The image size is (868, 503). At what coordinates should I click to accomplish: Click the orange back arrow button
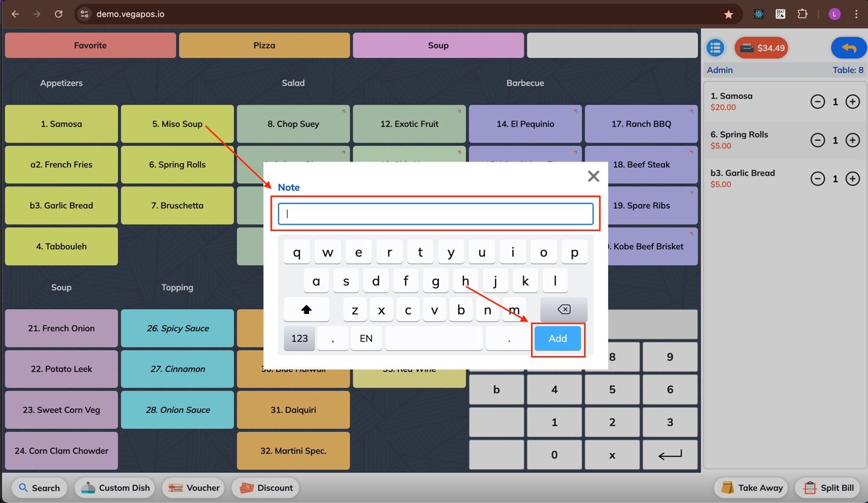click(849, 48)
